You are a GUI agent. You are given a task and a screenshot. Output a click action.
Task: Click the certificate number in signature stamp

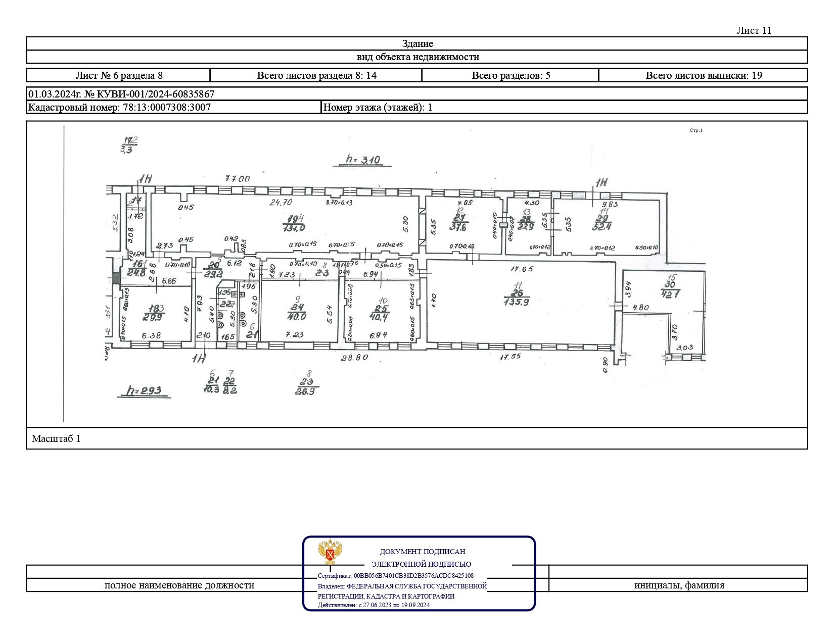click(x=413, y=575)
